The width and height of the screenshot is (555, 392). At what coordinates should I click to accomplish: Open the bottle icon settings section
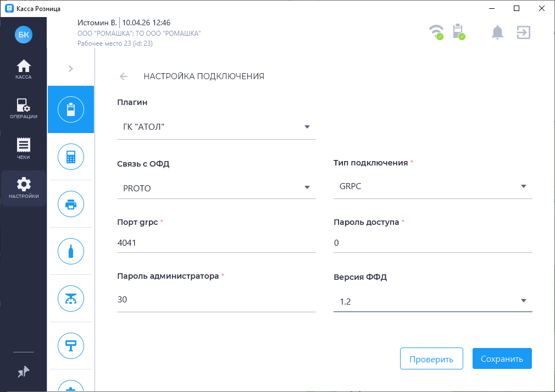tap(71, 251)
